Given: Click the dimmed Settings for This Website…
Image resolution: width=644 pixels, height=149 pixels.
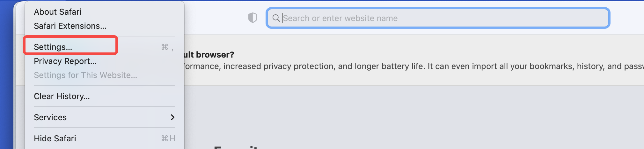Looking at the screenshot, I should coord(85,75).
